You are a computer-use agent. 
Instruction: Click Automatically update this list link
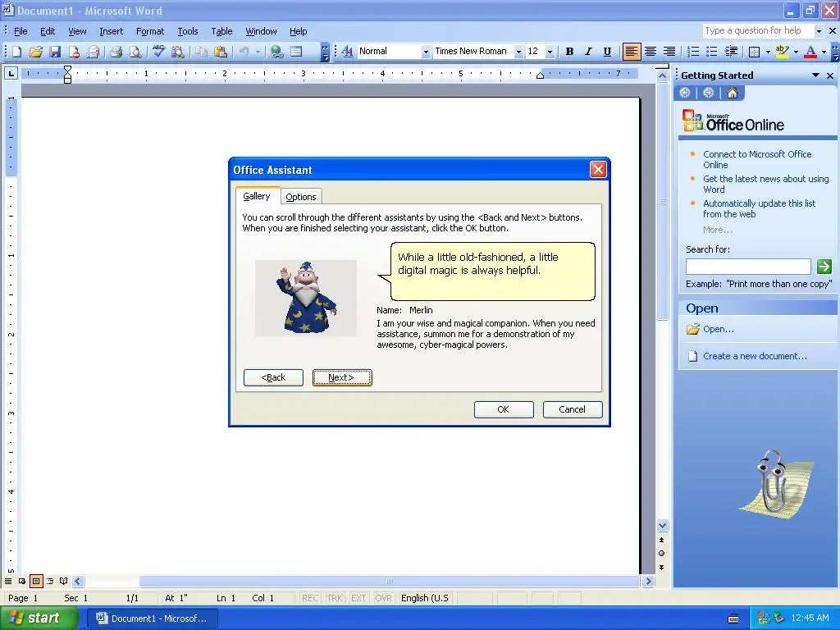(759, 209)
